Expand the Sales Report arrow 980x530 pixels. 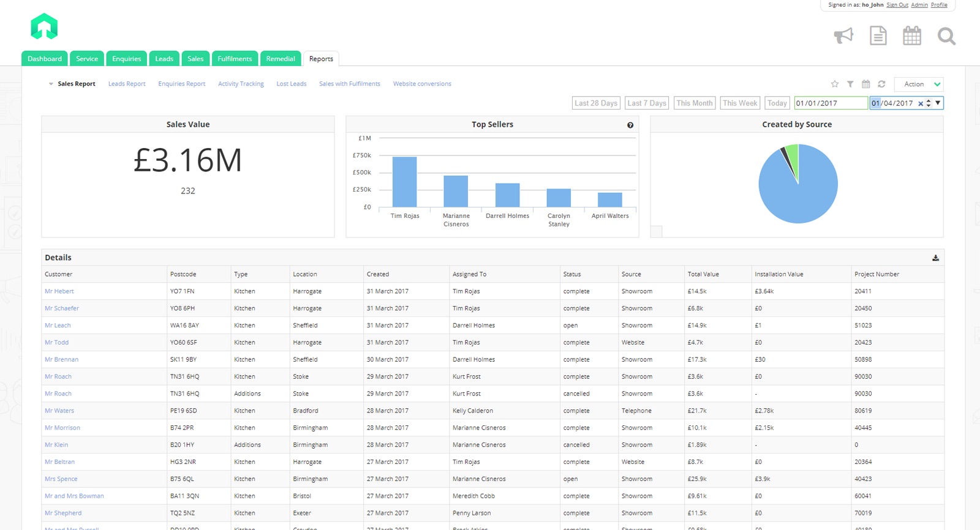point(51,84)
